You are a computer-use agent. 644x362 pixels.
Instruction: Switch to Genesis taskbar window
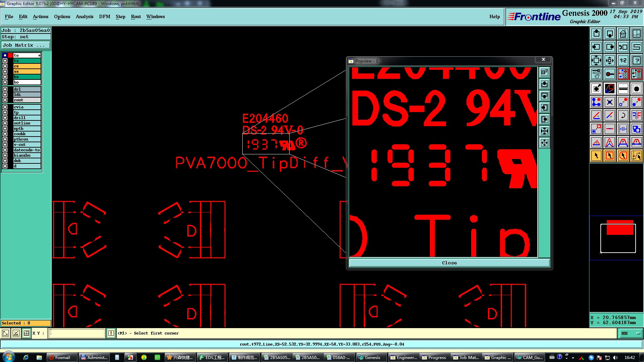point(372,357)
